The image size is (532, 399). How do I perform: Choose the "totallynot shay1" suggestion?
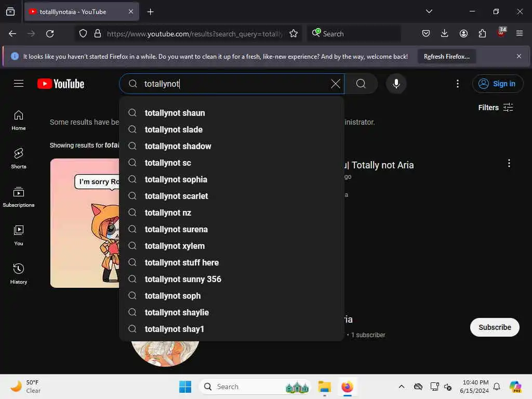231,329
